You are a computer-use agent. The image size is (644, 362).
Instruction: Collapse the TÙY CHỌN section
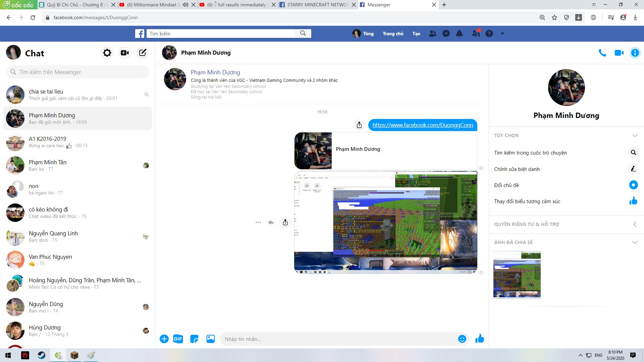click(x=634, y=135)
